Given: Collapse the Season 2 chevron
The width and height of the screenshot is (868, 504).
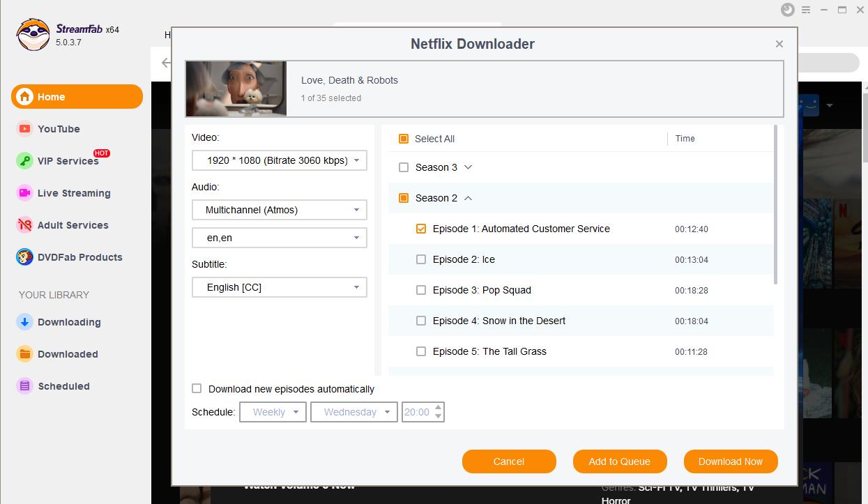Looking at the screenshot, I should tap(468, 198).
